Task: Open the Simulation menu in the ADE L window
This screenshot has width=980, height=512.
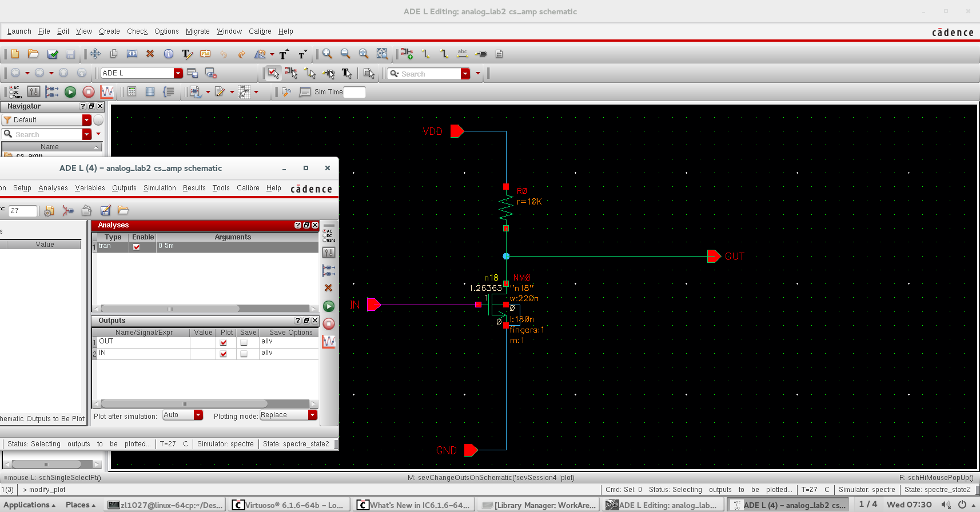Action: point(160,188)
